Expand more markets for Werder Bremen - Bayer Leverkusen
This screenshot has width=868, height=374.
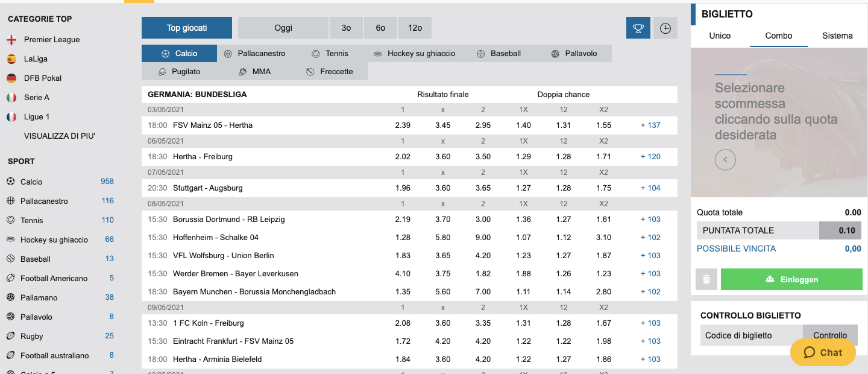click(x=650, y=274)
